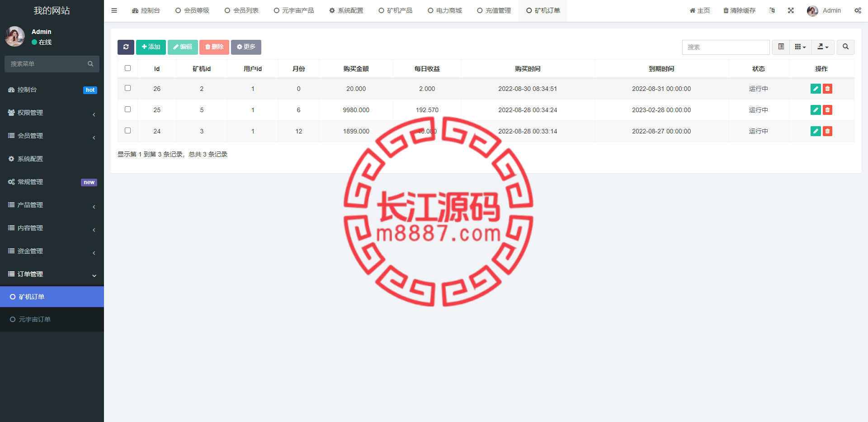The width and height of the screenshot is (868, 422).
Task: Select the active 矿机订单 tab
Action: pyautogui.click(x=543, y=10)
